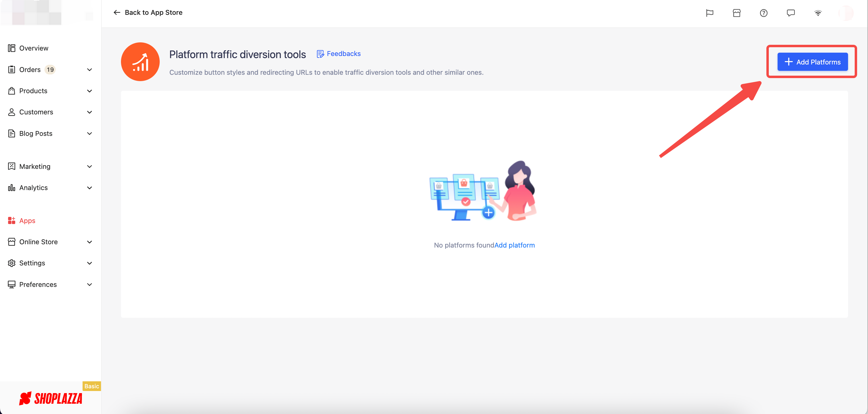Open the user avatar in top bar
Image resolution: width=868 pixels, height=414 pixels.
[x=846, y=13]
